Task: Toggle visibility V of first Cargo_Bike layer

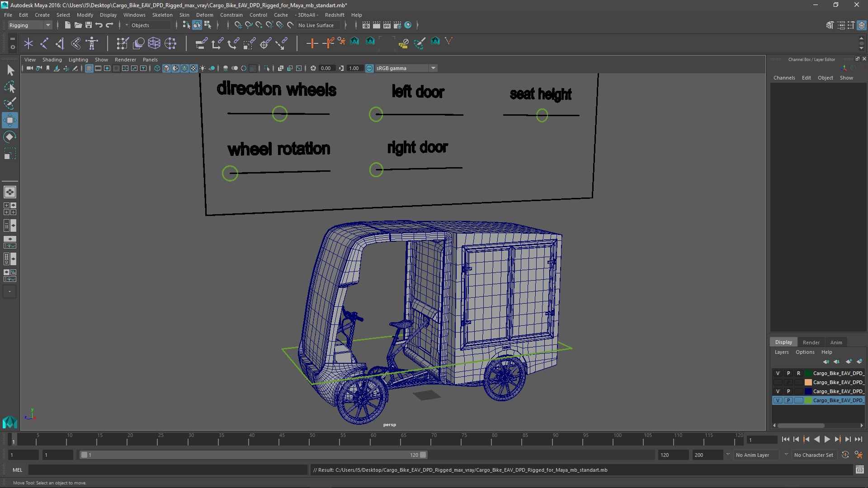Action: pyautogui.click(x=778, y=373)
